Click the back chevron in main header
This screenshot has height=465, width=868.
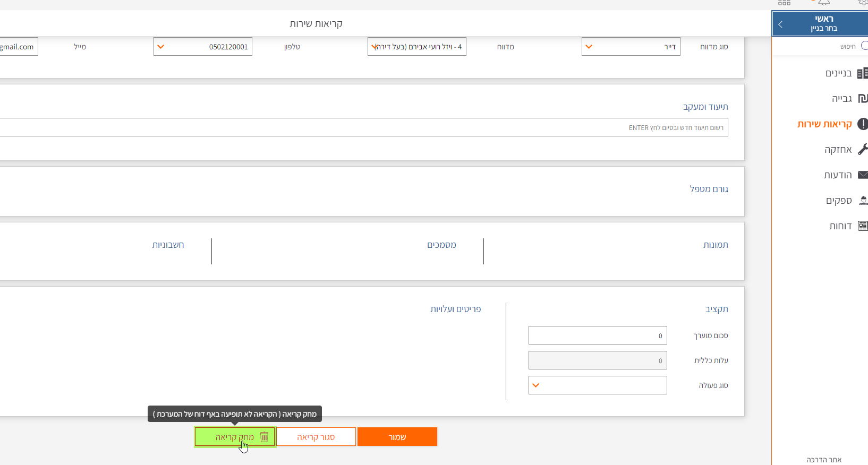point(780,24)
